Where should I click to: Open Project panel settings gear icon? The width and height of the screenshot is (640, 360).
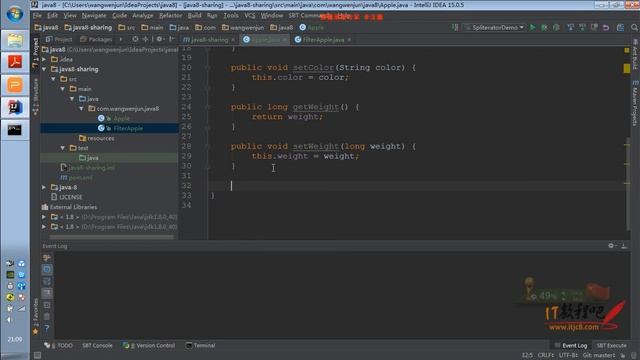[160, 39]
